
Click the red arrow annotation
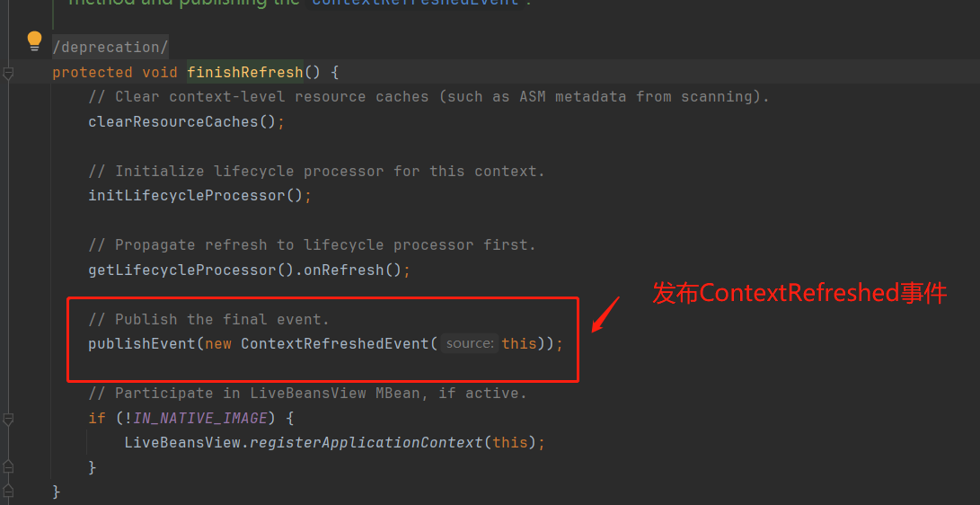tap(606, 313)
